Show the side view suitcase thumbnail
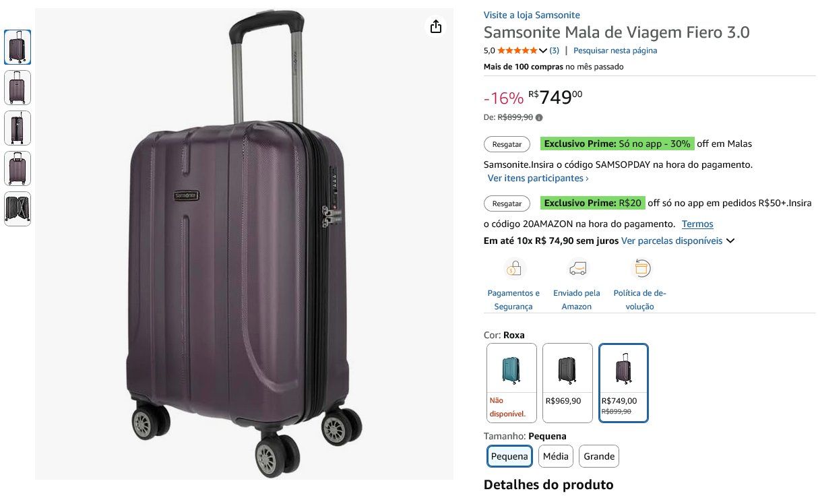818x504 pixels. 18,128
